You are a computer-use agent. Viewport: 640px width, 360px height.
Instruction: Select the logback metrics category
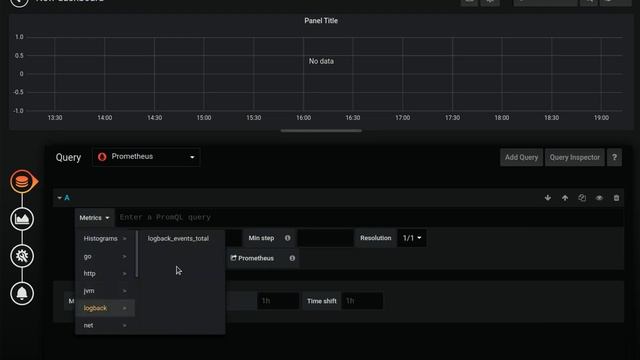pos(105,308)
